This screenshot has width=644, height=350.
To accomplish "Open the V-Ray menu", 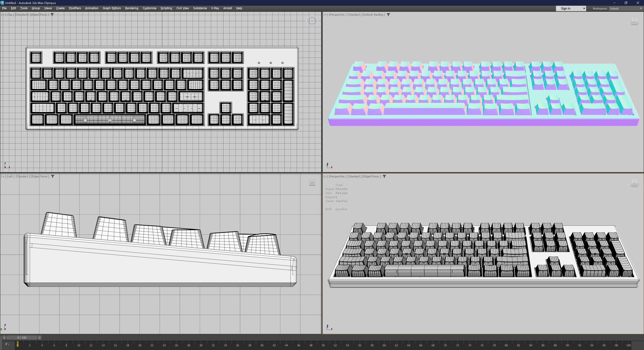I will tap(215, 8).
